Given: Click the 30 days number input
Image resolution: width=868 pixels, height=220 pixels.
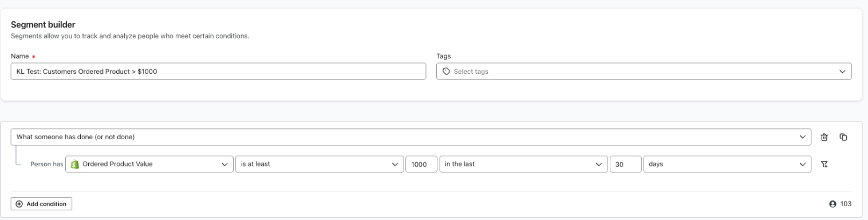Looking at the screenshot, I should (x=625, y=164).
